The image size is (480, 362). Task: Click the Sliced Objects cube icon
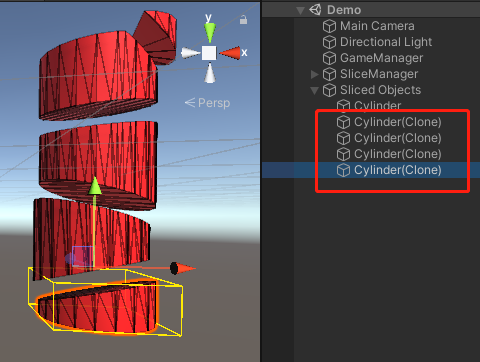[329, 90]
